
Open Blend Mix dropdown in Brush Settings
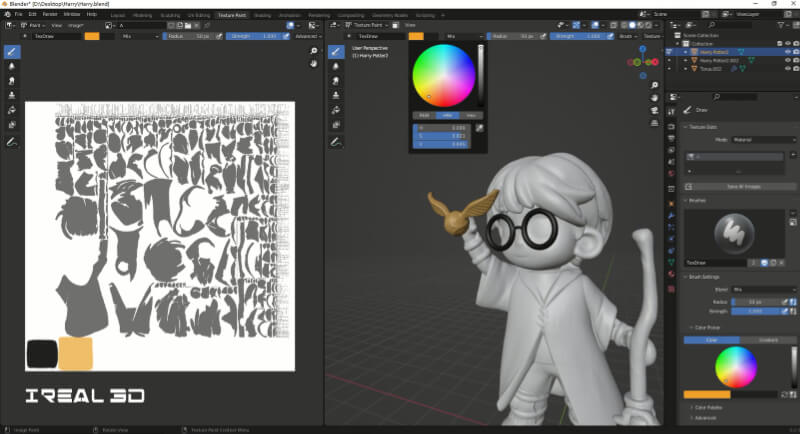[764, 289]
